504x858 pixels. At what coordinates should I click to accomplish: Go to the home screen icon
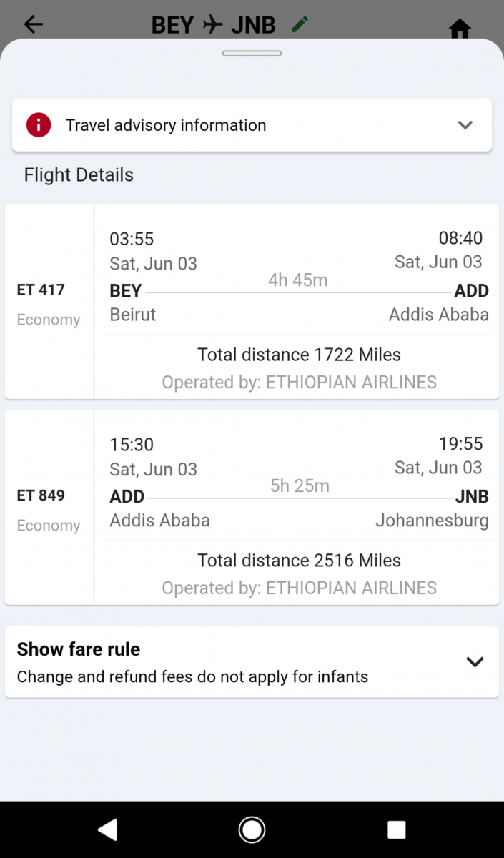pyautogui.click(x=460, y=29)
